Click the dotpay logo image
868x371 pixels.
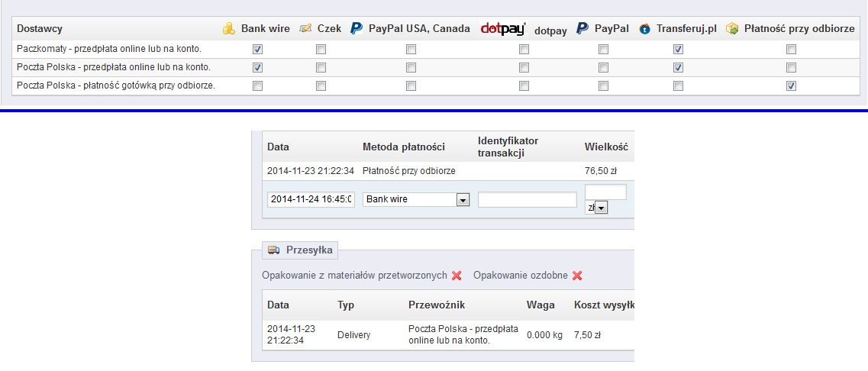503,28
